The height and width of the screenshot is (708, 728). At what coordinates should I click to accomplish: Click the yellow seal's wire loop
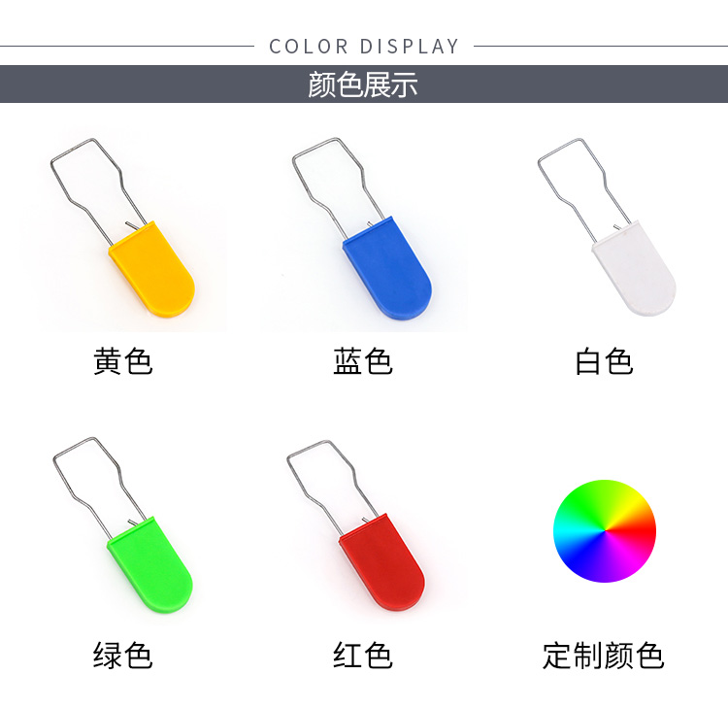(97, 190)
